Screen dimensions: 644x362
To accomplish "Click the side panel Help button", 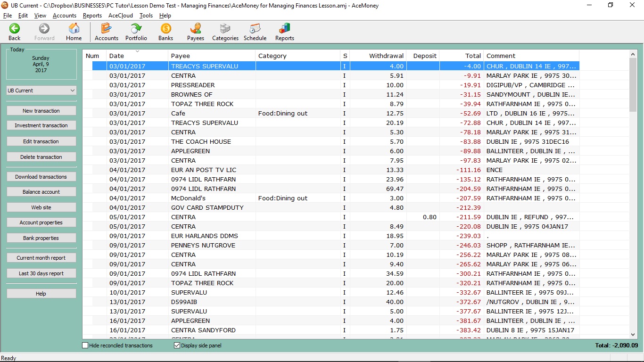I will coord(41,294).
